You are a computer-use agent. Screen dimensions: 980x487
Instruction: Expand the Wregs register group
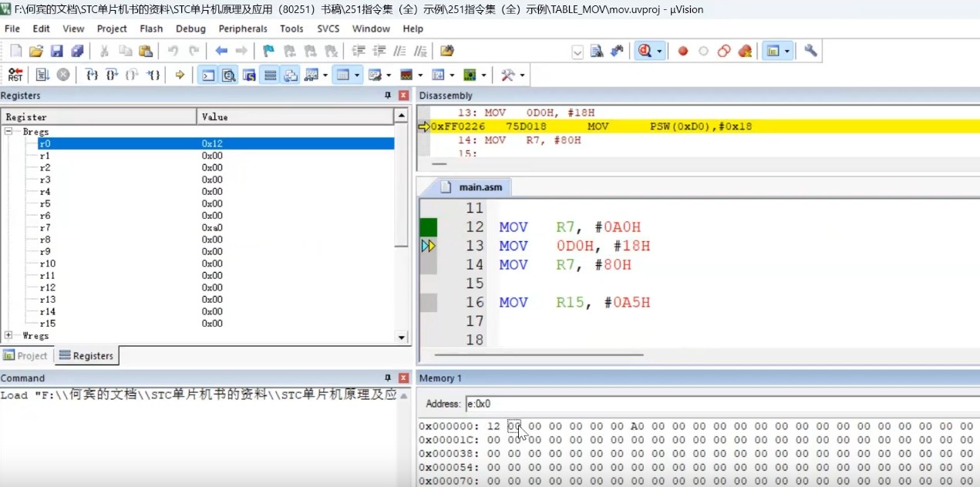[x=8, y=335]
